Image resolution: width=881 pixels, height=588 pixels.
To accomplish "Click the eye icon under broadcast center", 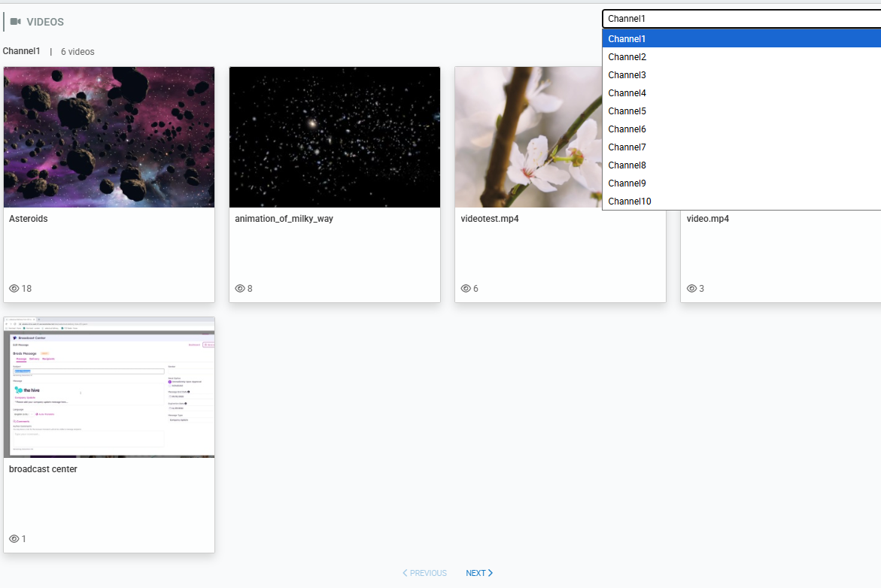I will 14,539.
